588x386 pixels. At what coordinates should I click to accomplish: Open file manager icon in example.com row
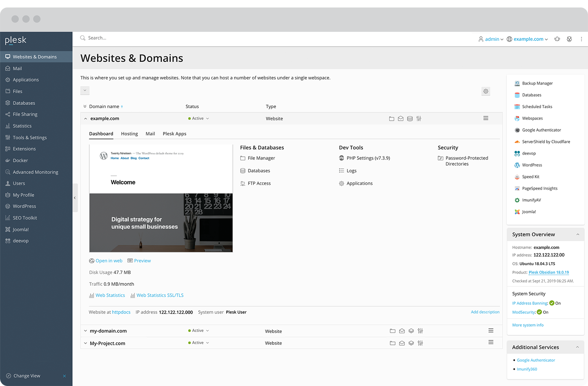pos(391,119)
